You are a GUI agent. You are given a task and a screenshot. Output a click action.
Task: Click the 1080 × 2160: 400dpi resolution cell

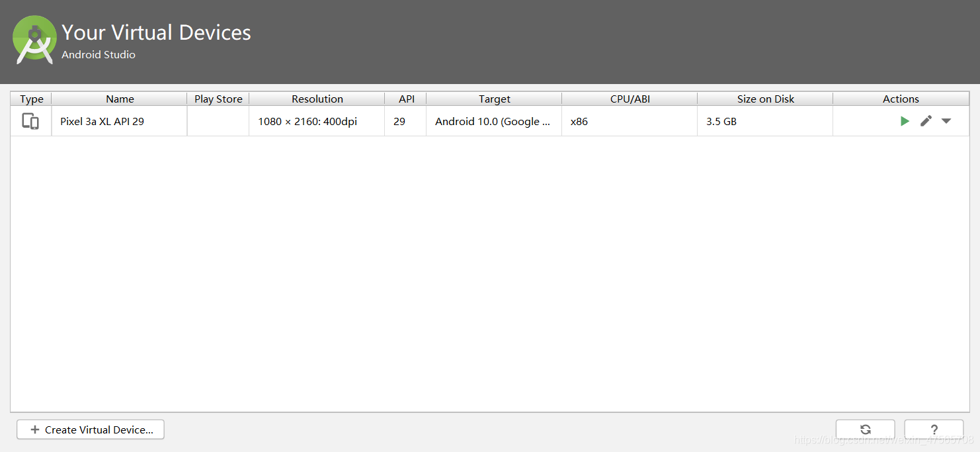(x=317, y=121)
